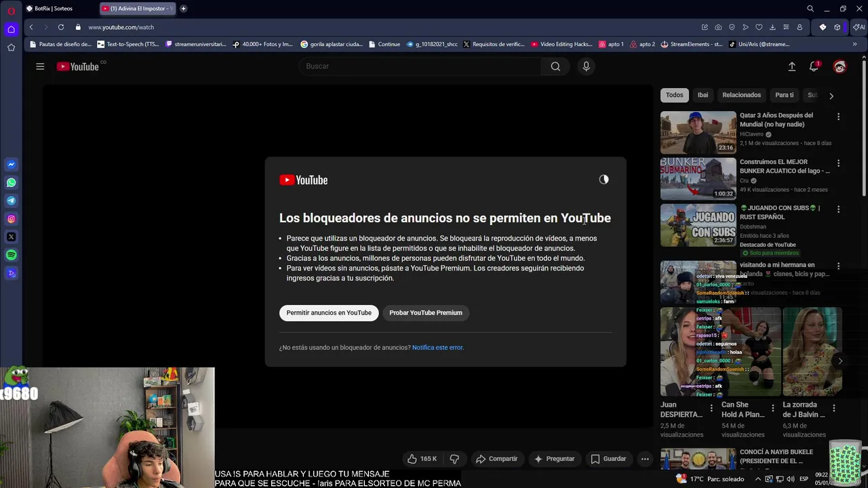Save video with Guardar button
The width and height of the screenshot is (868, 488).
pyautogui.click(x=608, y=459)
